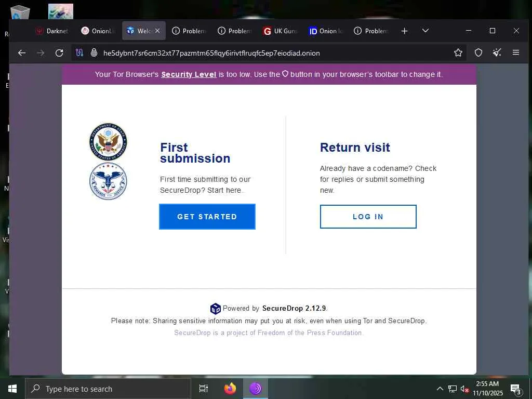Follow the Security Level link in banner
Screen dimensions: 532x399
[189, 74]
